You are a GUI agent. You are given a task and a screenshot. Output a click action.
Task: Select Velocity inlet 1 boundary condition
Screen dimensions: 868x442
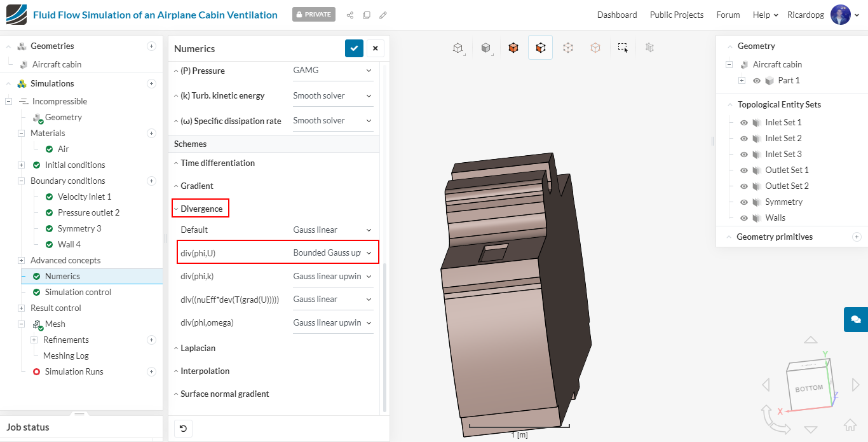coord(85,197)
